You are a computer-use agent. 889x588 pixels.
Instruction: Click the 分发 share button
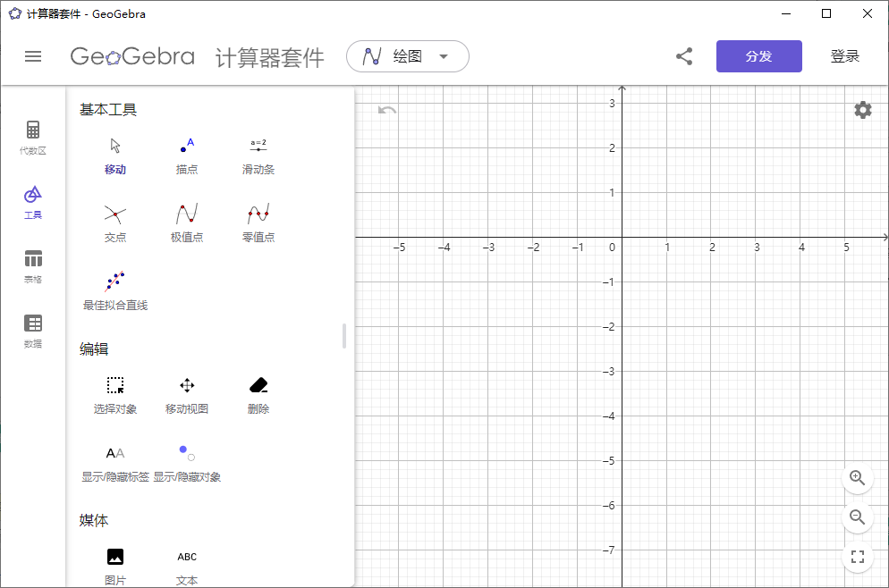coord(758,55)
